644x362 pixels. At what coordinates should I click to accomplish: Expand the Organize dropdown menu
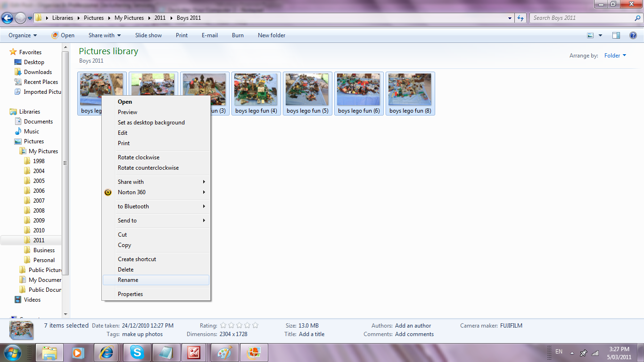click(x=23, y=35)
